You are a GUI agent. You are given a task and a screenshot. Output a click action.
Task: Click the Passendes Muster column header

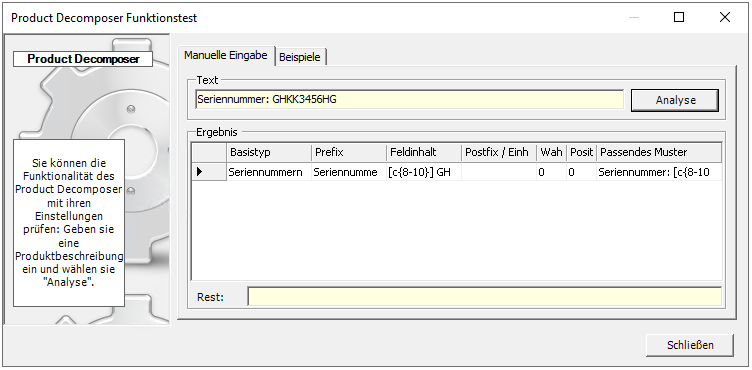coord(659,153)
